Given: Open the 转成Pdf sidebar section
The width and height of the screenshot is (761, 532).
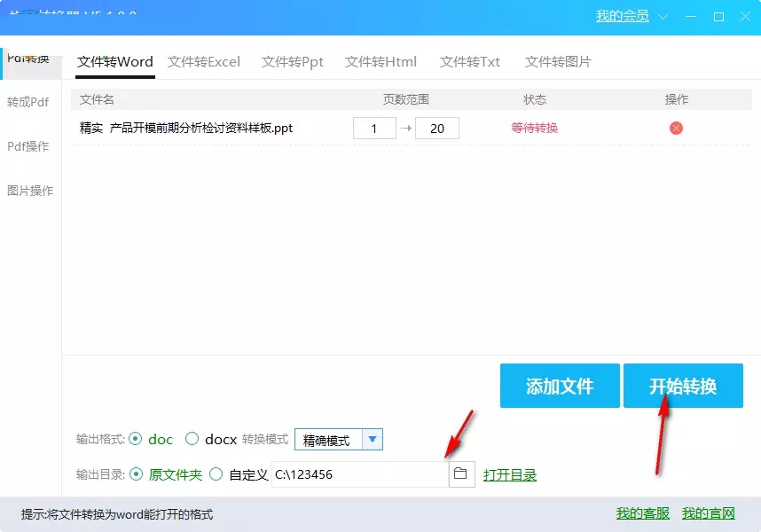Looking at the screenshot, I should pyautogui.click(x=27, y=102).
